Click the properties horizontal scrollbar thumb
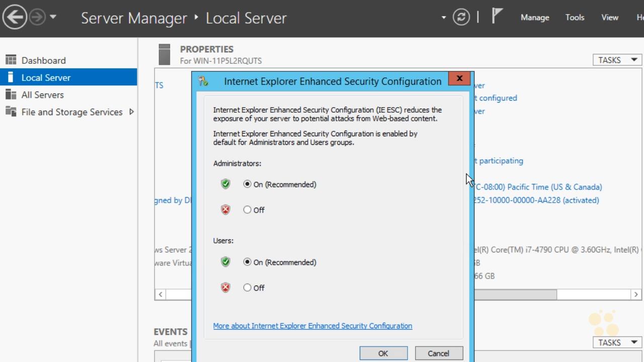The width and height of the screenshot is (644, 362). [515, 294]
